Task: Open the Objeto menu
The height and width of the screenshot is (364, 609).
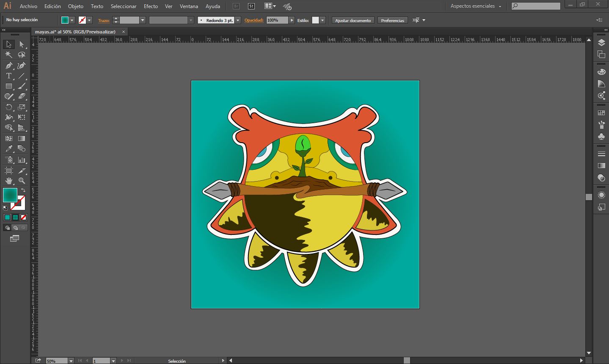Action: coord(76,6)
